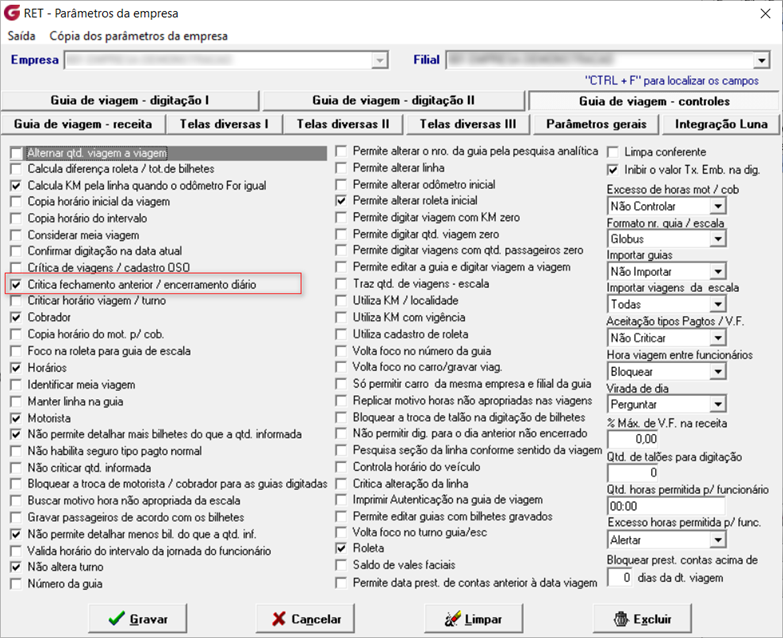Viewport: 783px width, 638px height.
Task: Uncheck the Cobrador checkbox
Action: 16,318
